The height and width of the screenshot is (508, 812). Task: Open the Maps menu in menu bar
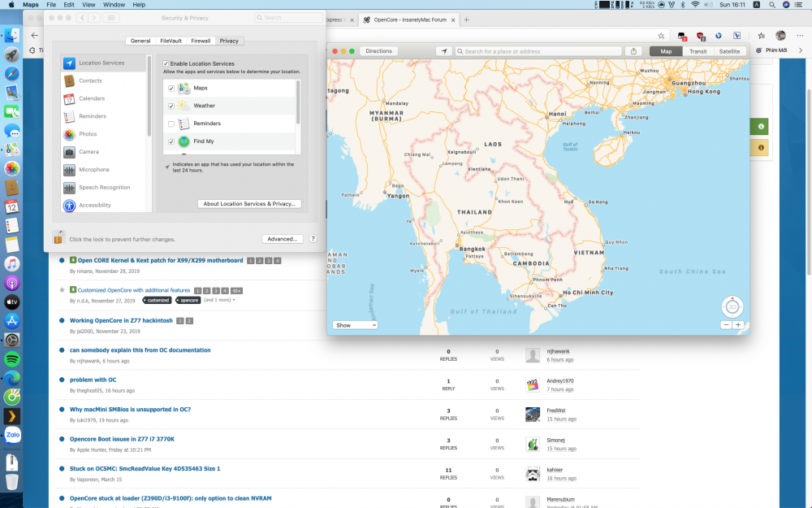click(31, 5)
